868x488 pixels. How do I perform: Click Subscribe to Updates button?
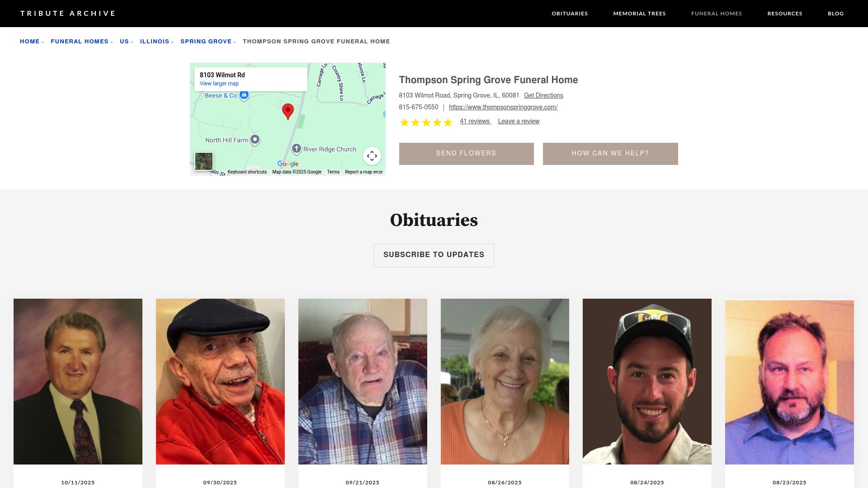pos(434,255)
